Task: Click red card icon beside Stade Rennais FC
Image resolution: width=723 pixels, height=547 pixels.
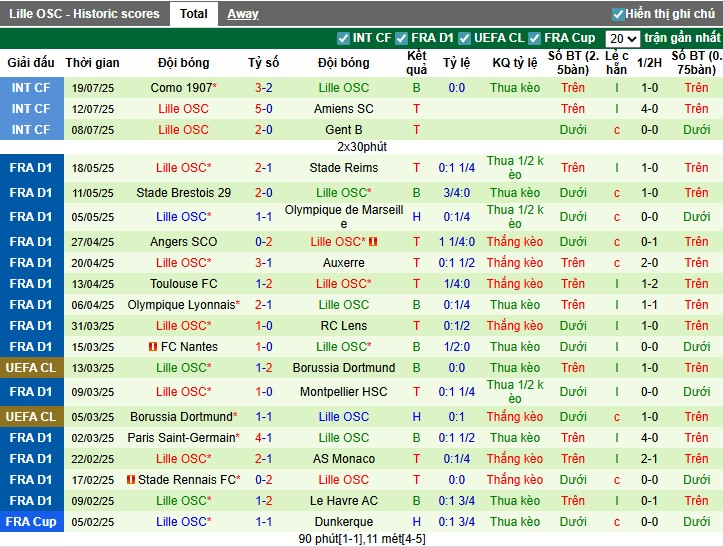Action: click(x=131, y=480)
